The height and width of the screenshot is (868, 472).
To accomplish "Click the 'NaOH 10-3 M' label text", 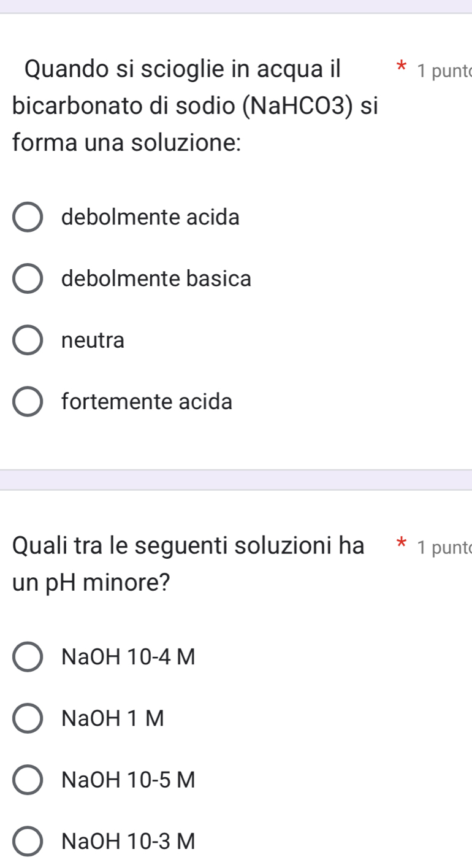I will (x=129, y=841).
